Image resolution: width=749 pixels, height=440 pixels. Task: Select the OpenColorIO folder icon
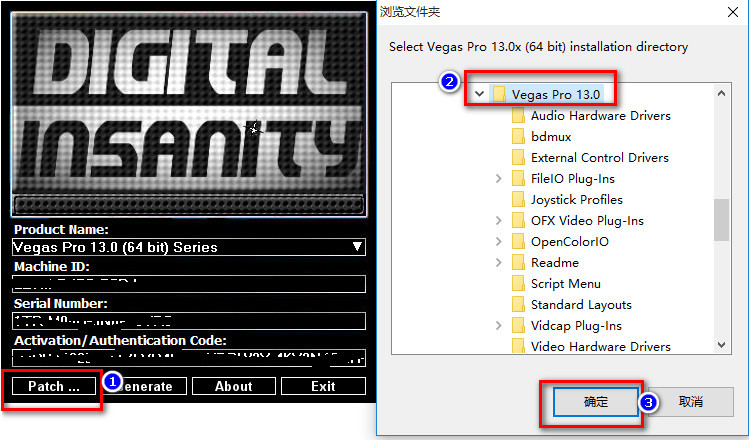(518, 242)
